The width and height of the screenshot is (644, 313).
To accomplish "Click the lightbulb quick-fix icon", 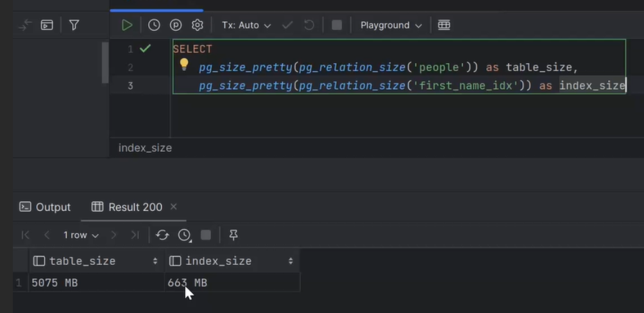I will click(184, 64).
